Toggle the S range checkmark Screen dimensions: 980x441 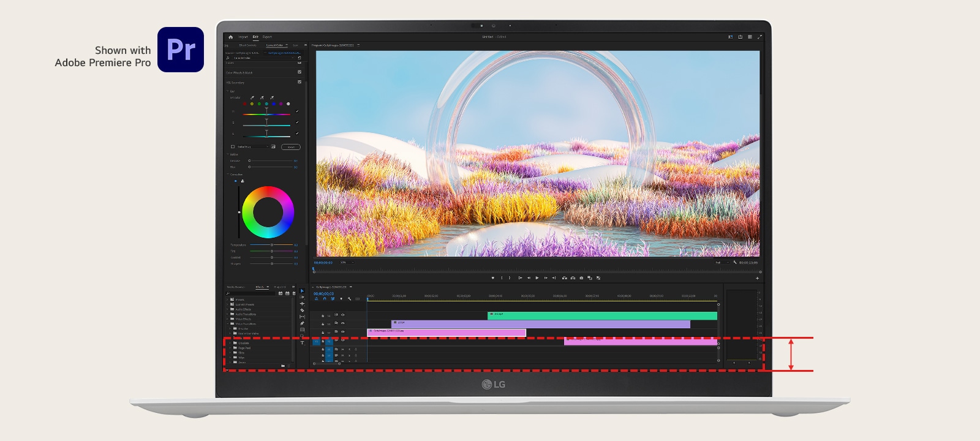point(297,123)
